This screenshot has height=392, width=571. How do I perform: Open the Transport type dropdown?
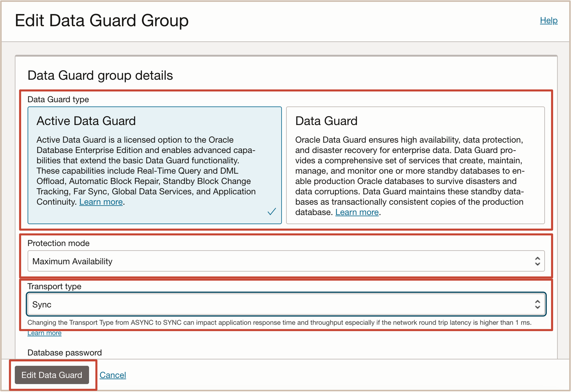click(286, 304)
